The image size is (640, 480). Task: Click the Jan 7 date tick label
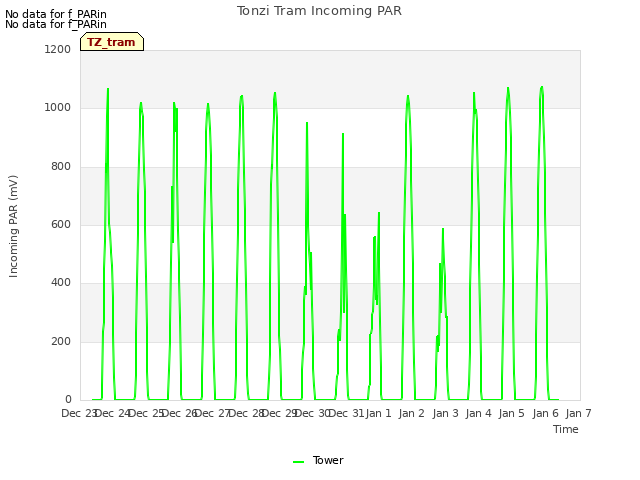(578, 413)
